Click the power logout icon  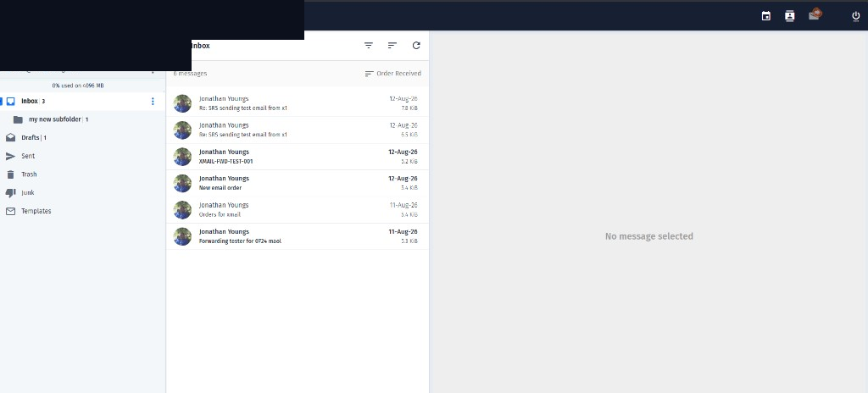[x=856, y=16]
